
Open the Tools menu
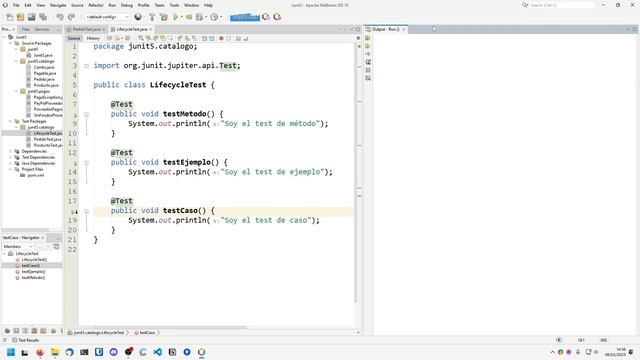[174, 5]
